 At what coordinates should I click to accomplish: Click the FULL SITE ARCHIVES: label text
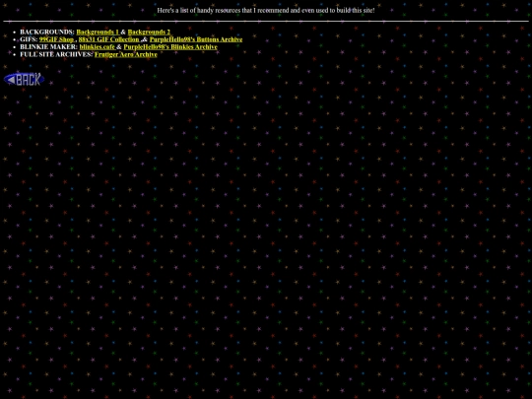[56, 54]
